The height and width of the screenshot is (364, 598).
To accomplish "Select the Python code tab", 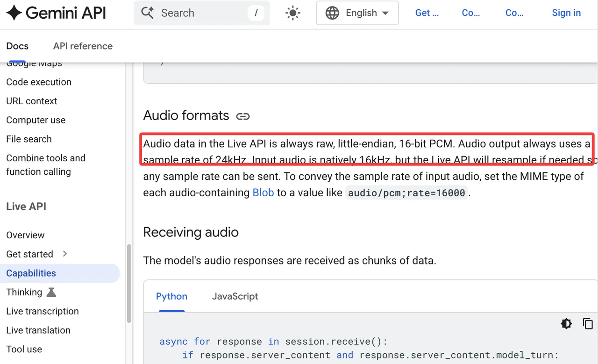I will coord(171,296).
